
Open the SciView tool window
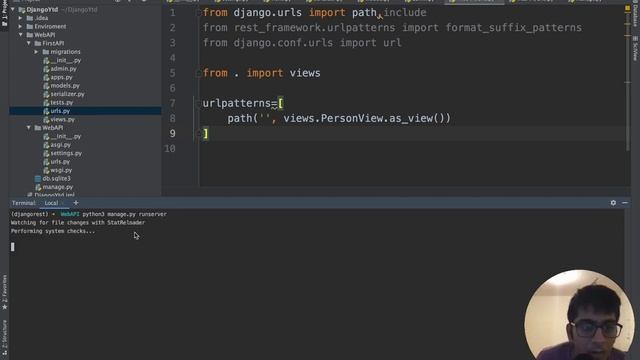635,48
